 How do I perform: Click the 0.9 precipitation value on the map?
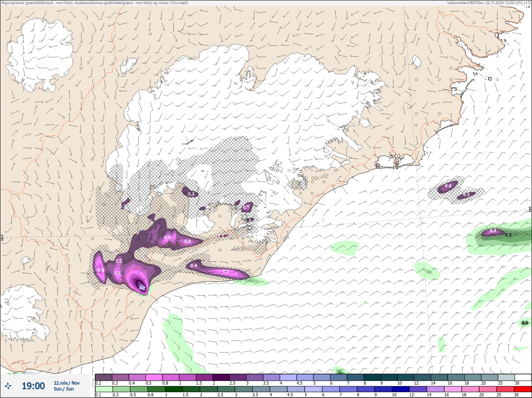click(x=101, y=270)
